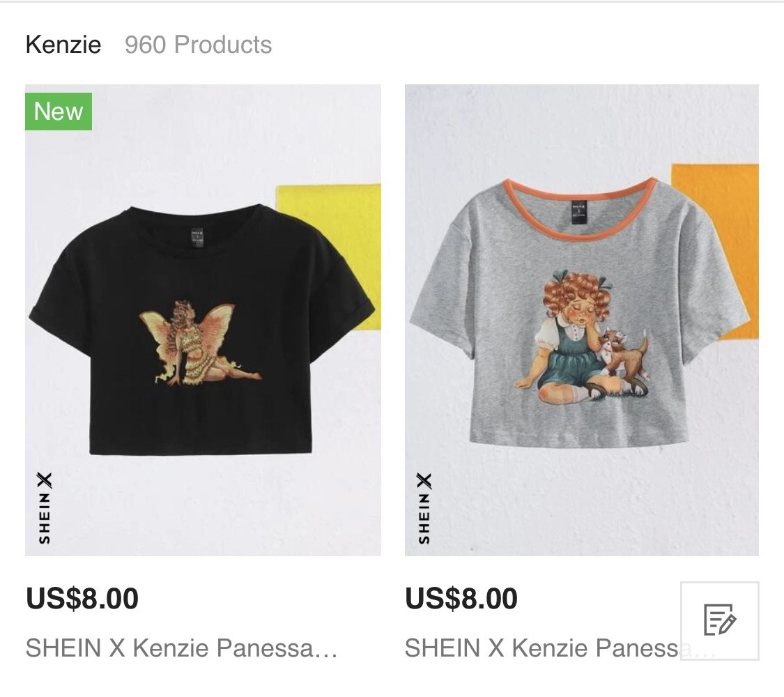The image size is (784, 697).
Task: Click the first US$8.00 price
Action: tap(82, 598)
